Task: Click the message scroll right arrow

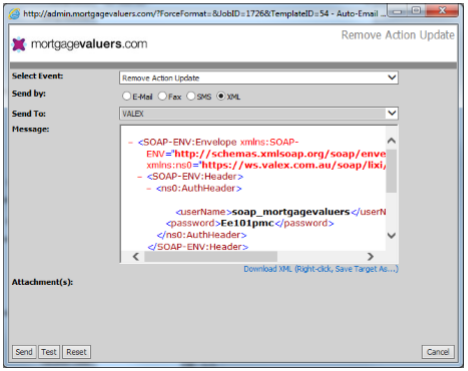Action: point(370,257)
